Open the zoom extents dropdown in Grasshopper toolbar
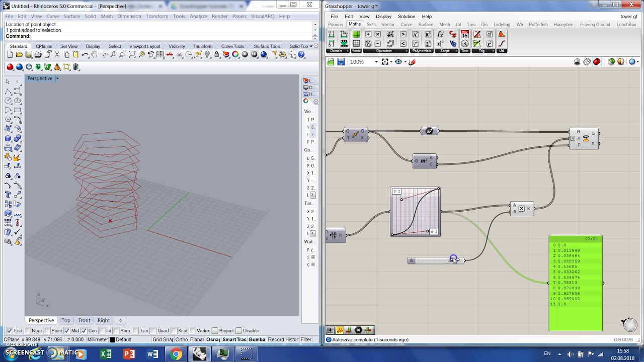The width and height of the screenshot is (644, 362). click(391, 62)
